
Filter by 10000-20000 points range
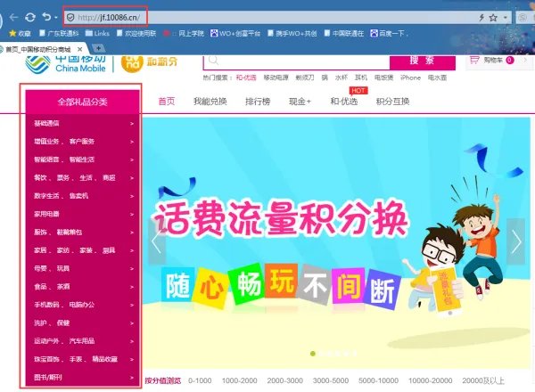tap(431, 380)
